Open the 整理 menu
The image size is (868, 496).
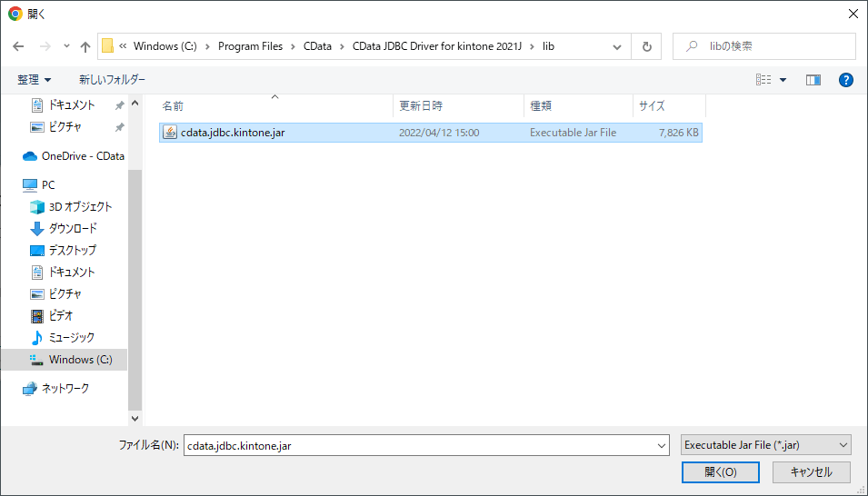(x=35, y=80)
